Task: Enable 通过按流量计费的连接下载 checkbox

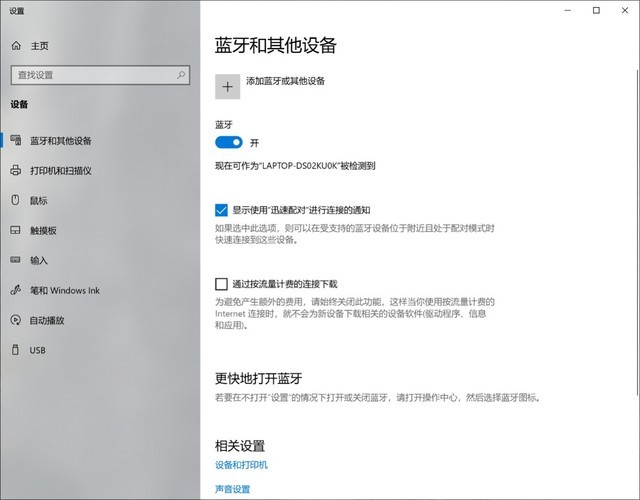Action: [x=221, y=284]
